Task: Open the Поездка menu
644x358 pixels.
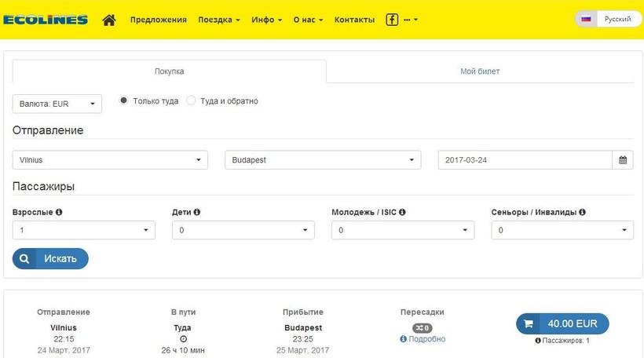Action: point(219,20)
